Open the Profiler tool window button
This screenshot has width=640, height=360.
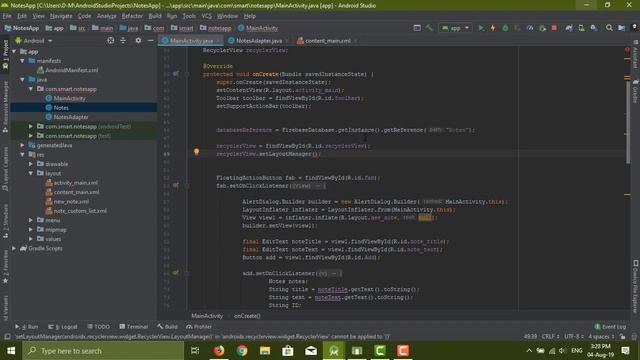tap(199, 327)
